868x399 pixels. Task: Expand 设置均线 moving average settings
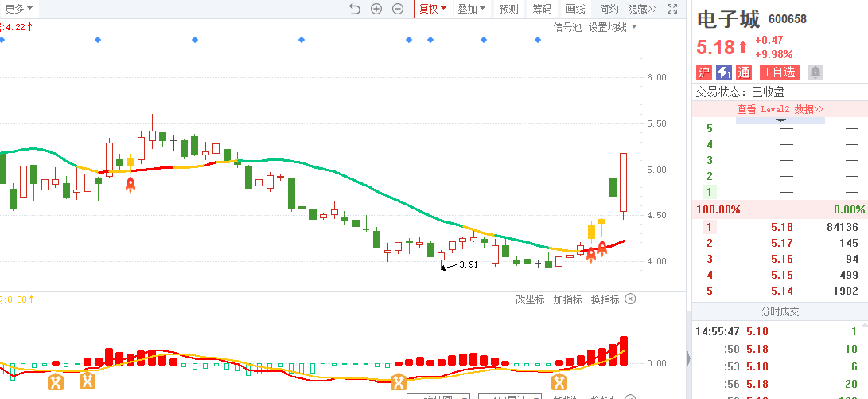coord(613,27)
